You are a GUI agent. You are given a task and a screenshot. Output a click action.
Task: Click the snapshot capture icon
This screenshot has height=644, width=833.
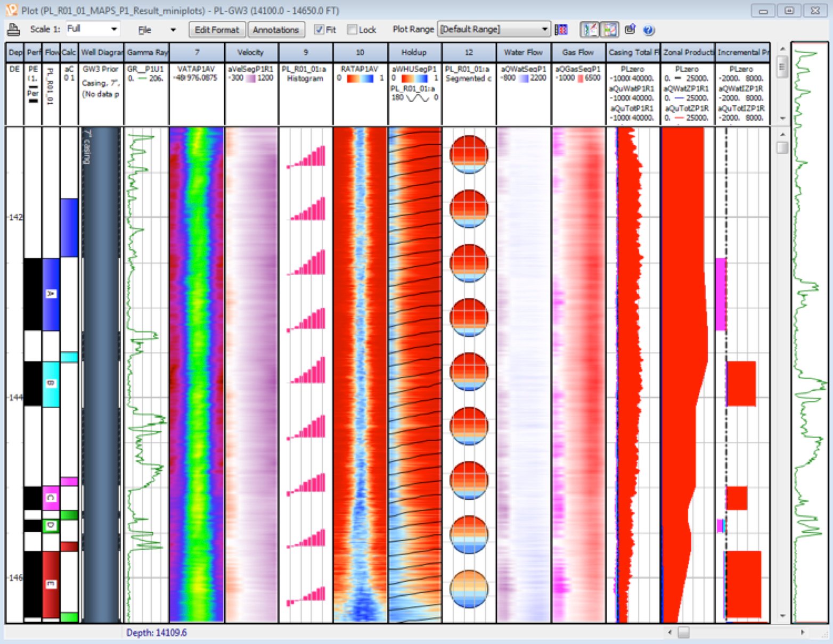(631, 30)
